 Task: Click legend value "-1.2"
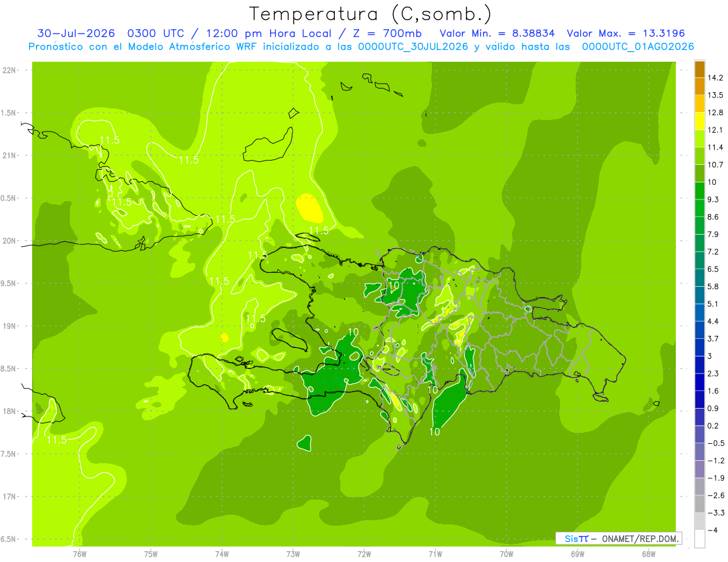716,460
